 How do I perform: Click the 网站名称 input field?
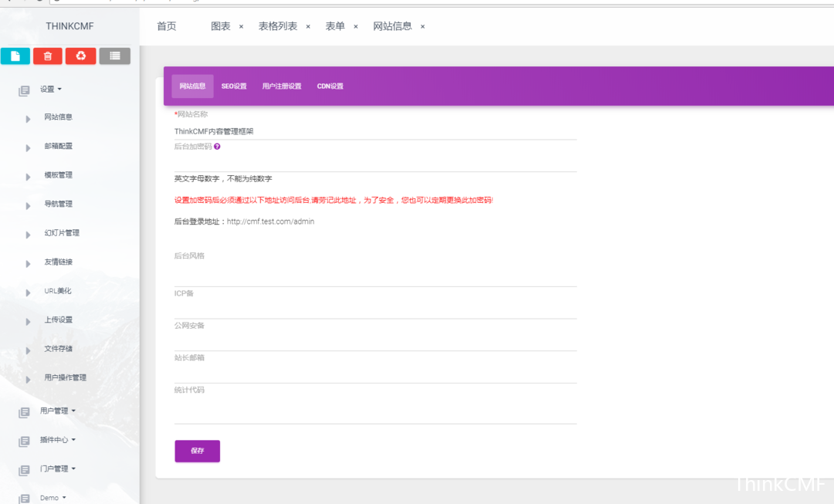click(375, 131)
